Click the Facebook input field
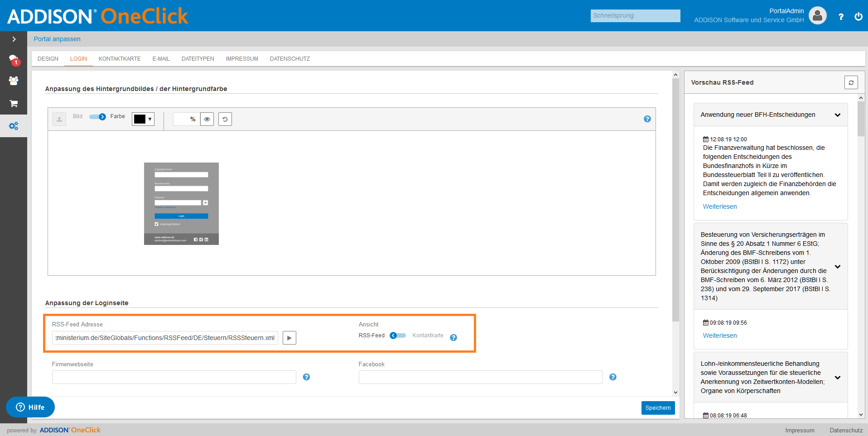Image resolution: width=868 pixels, height=436 pixels. click(x=480, y=377)
